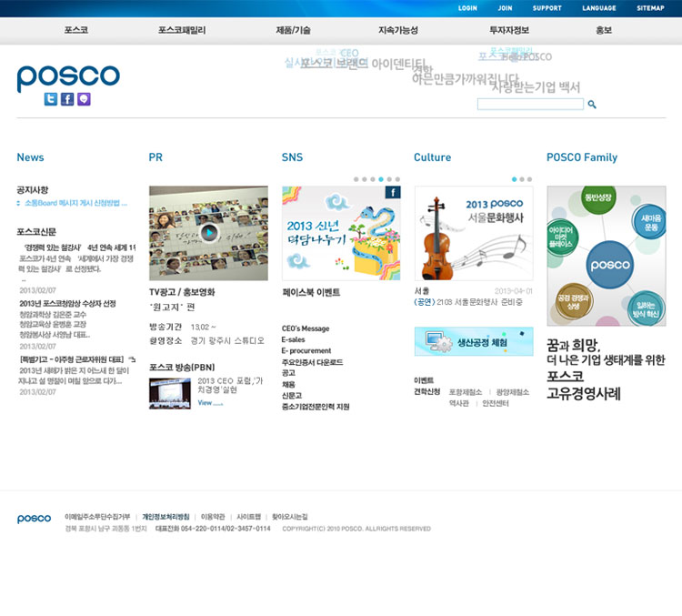Open the purple chat bubble social icon
This screenshot has height=616, width=682.
pos(84,99)
